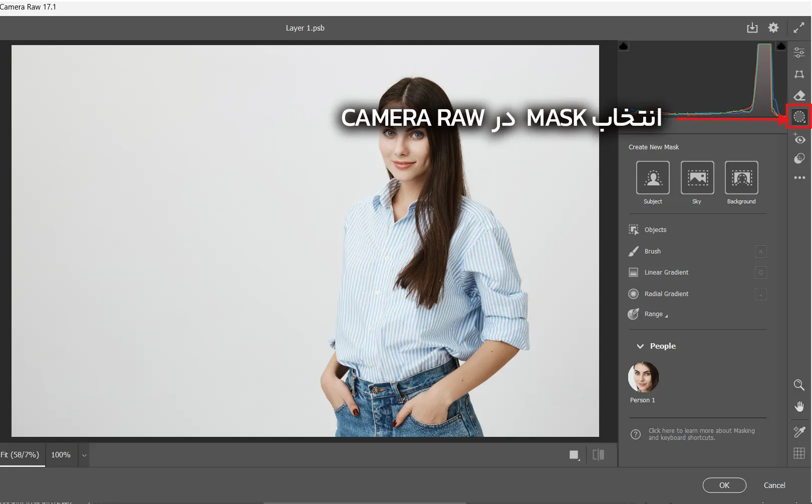Screen dimensions: 812x504
Task: Click the Cancel button
Action: [x=774, y=485]
